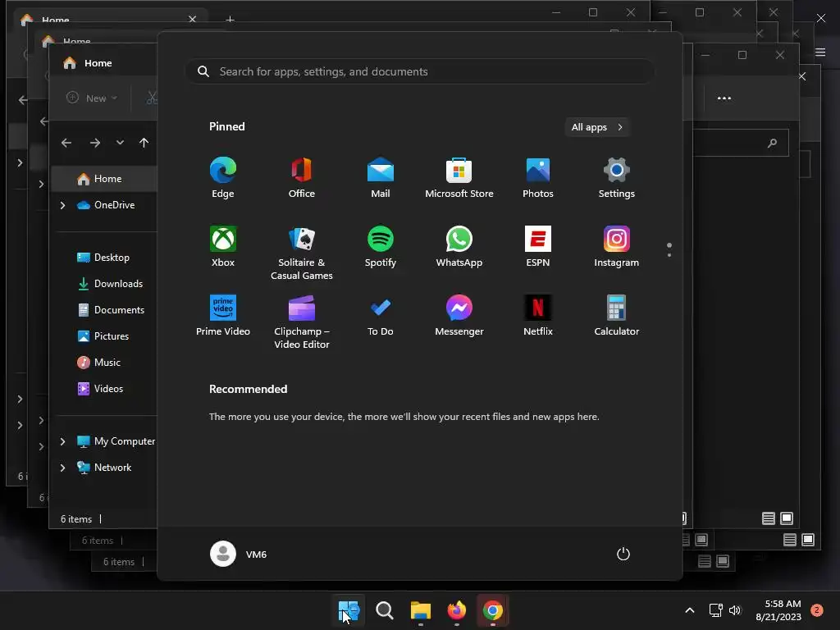Open Solitaire & Casual Games
This screenshot has height=630, width=840.
302,253
